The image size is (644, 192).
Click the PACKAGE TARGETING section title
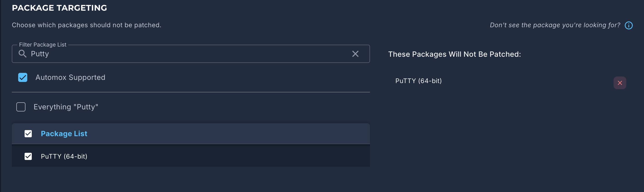click(x=60, y=8)
